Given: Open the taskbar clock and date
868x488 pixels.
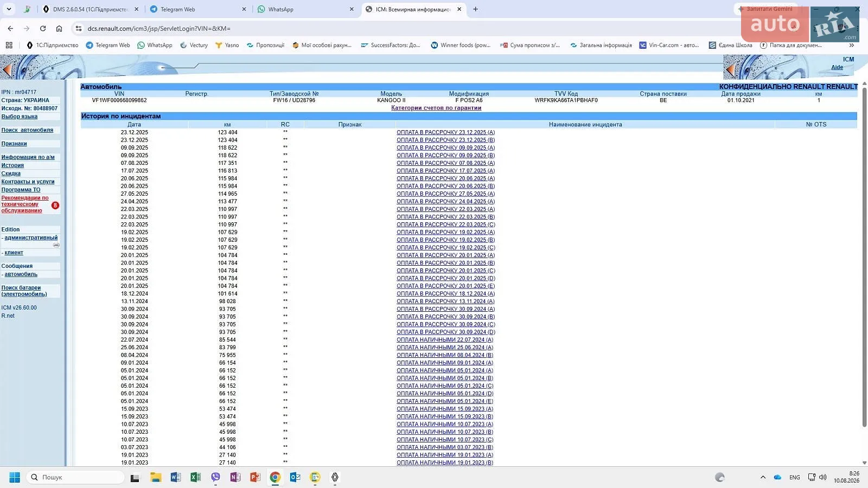Looking at the screenshot, I should tap(846, 477).
